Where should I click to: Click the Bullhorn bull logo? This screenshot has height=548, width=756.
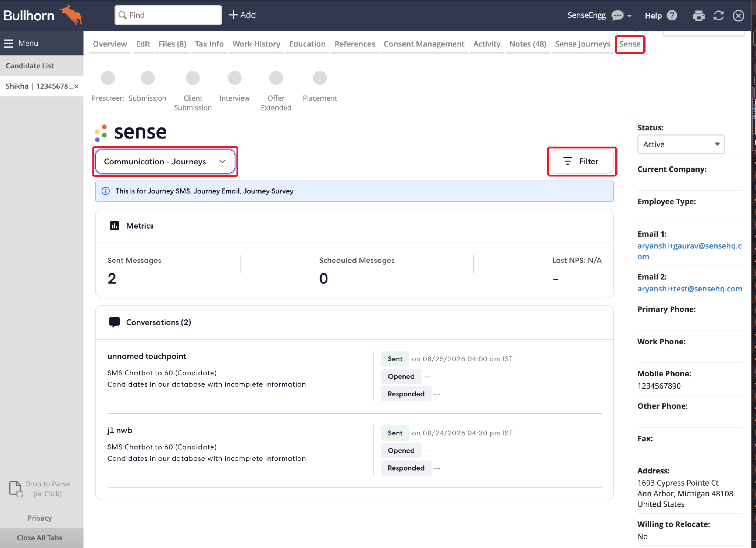[x=71, y=15]
